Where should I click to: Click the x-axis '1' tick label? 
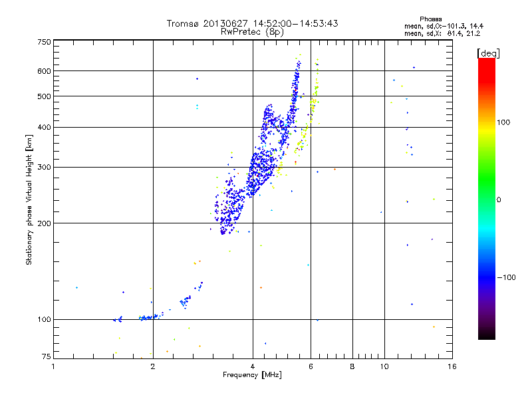53,366
